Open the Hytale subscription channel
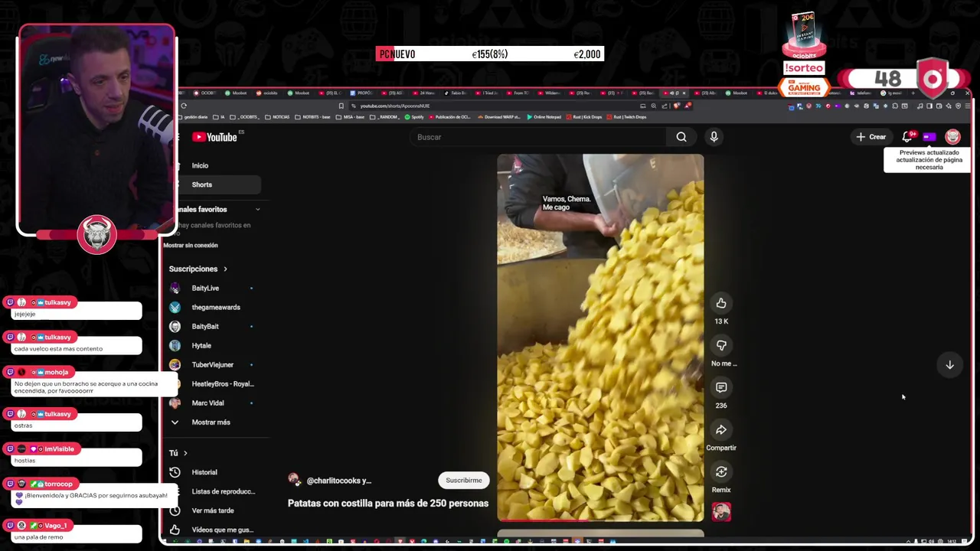The height and width of the screenshot is (551, 980). click(x=201, y=345)
